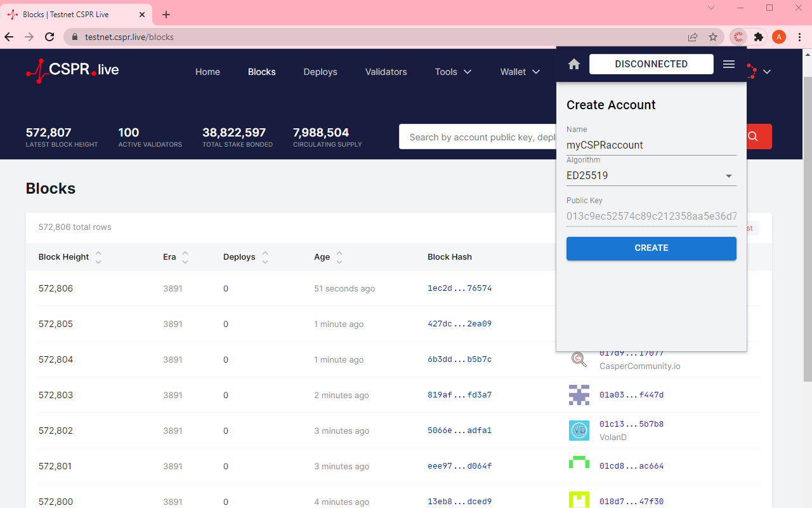Reload the page with the refresh icon
Screen dimensions: 812x508
tap(49, 37)
